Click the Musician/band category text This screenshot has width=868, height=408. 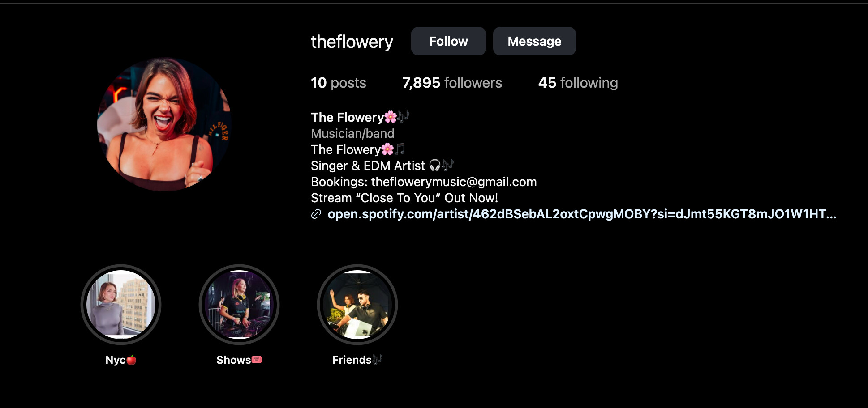(352, 133)
